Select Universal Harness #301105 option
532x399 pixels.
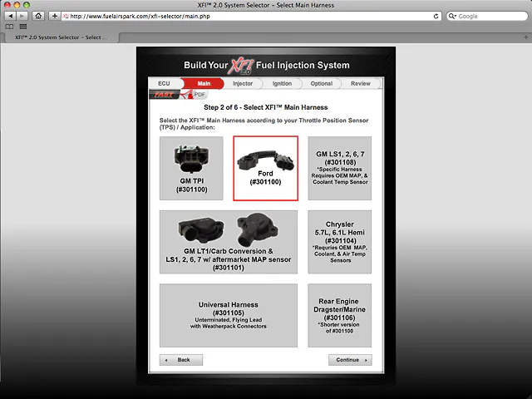click(228, 315)
